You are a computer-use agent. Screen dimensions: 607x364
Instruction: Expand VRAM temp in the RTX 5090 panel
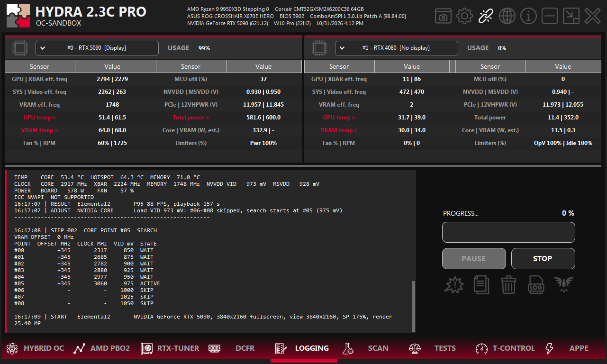point(39,130)
